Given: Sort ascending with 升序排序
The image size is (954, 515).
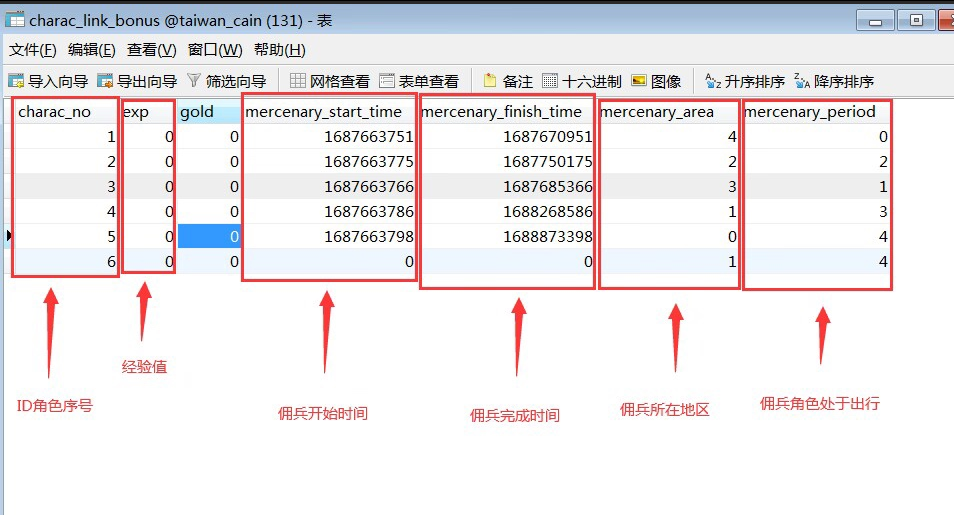Looking at the screenshot, I should coord(745,81).
